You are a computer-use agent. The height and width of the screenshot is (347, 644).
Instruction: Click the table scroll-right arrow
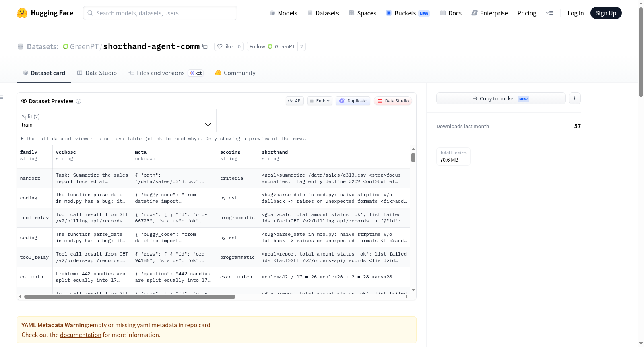point(407,297)
